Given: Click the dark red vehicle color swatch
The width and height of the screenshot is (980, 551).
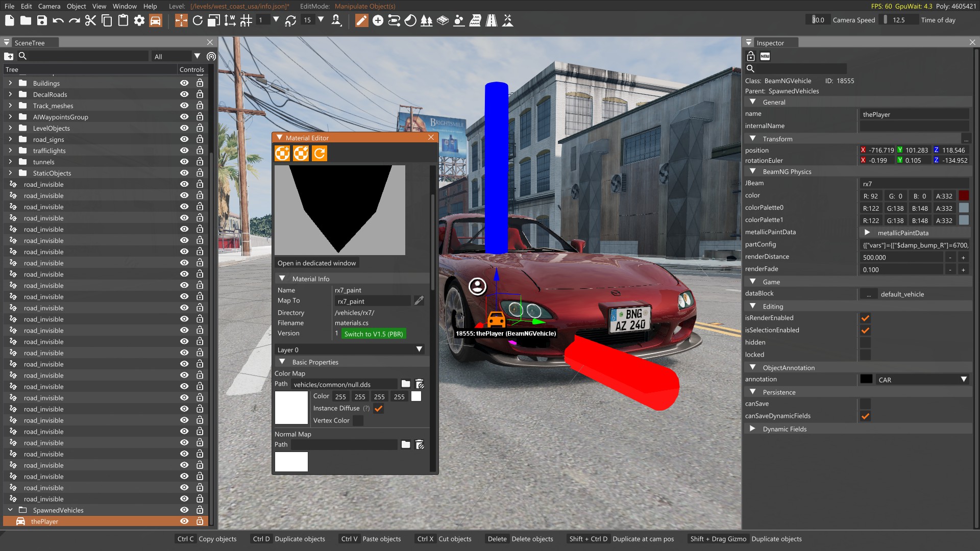Looking at the screenshot, I should 964,196.
